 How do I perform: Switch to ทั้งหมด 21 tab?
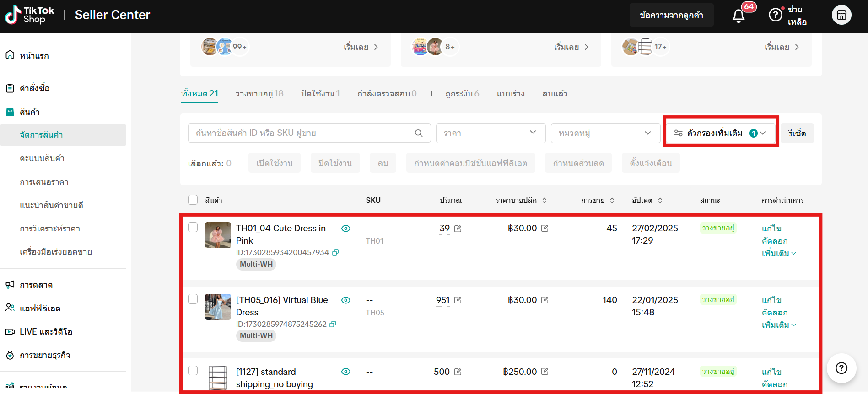pyautogui.click(x=199, y=94)
